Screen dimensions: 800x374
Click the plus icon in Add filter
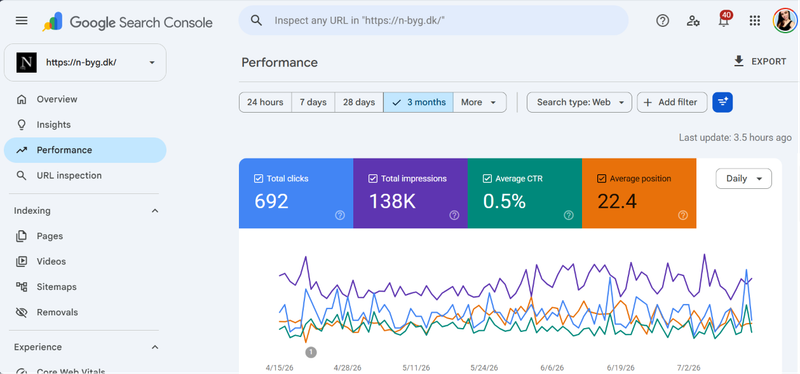[648, 102]
